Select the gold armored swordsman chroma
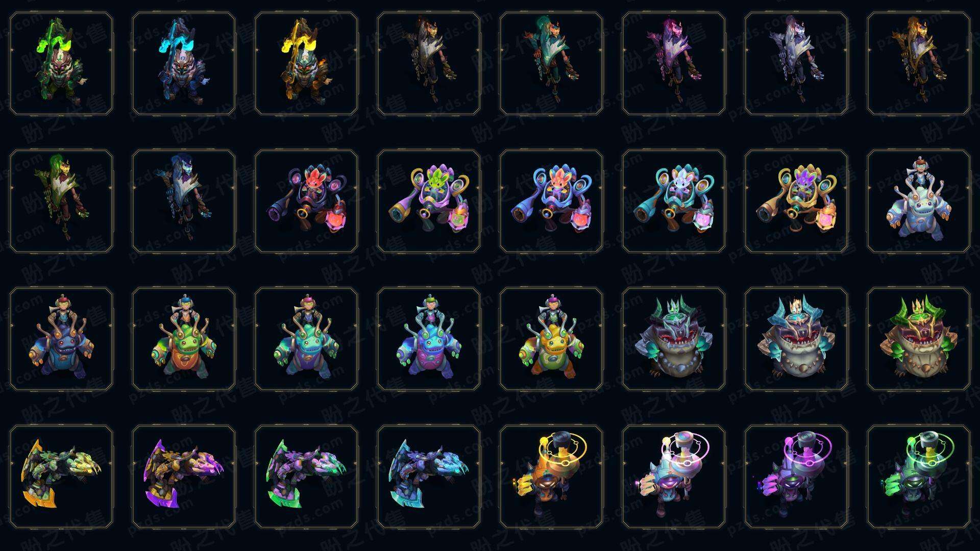The height and width of the screenshot is (551, 980). [x=919, y=64]
